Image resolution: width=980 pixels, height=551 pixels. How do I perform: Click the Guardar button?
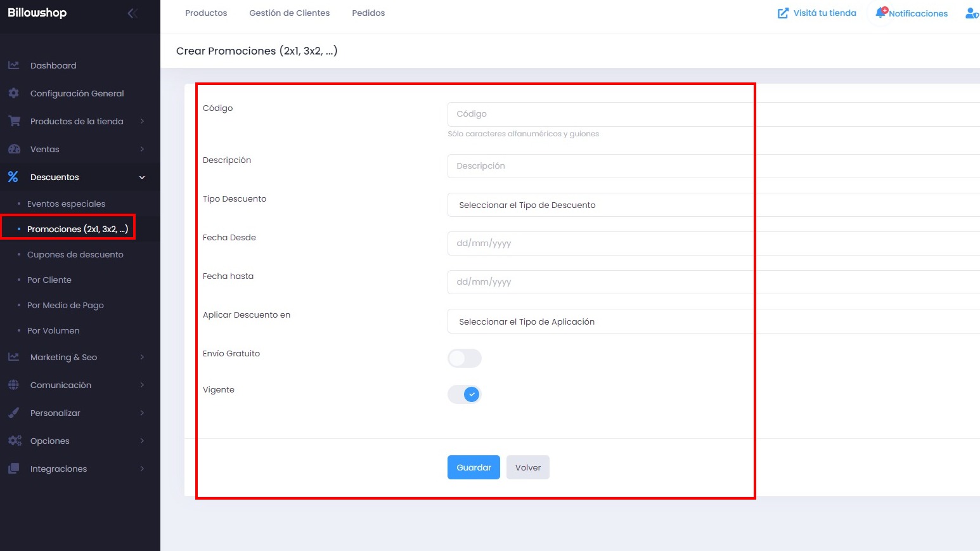[474, 467]
